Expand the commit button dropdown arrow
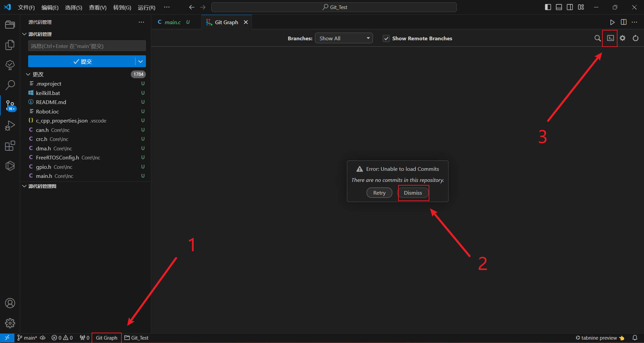The width and height of the screenshot is (644, 343). pos(141,61)
